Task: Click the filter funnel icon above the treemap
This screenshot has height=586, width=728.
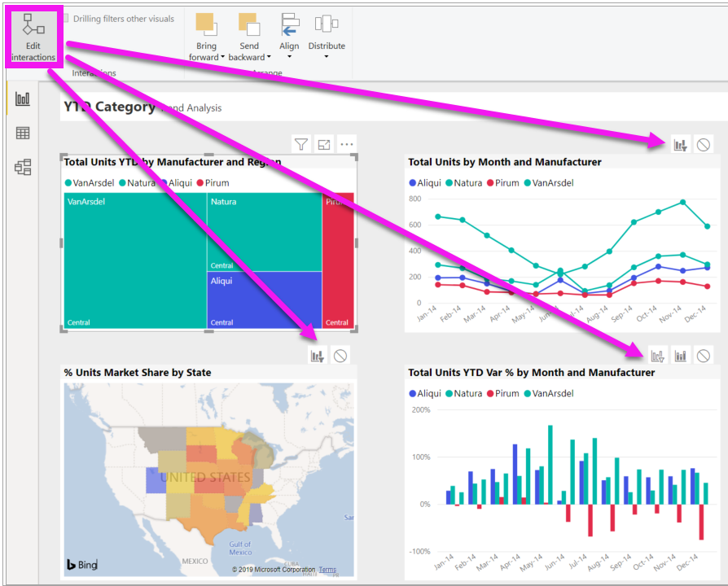Action: point(301,144)
